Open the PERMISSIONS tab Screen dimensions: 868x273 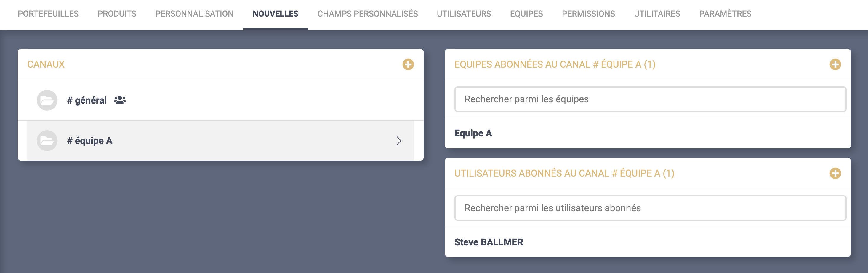coord(589,13)
